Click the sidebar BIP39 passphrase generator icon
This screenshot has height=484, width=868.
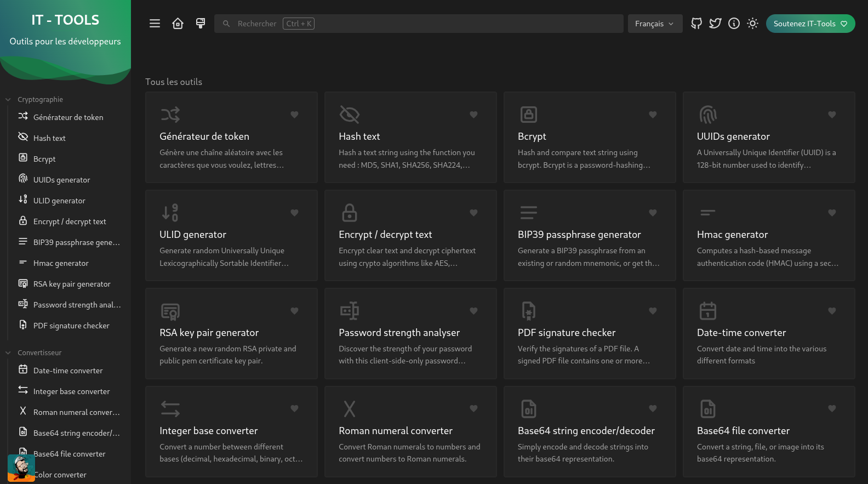(23, 241)
